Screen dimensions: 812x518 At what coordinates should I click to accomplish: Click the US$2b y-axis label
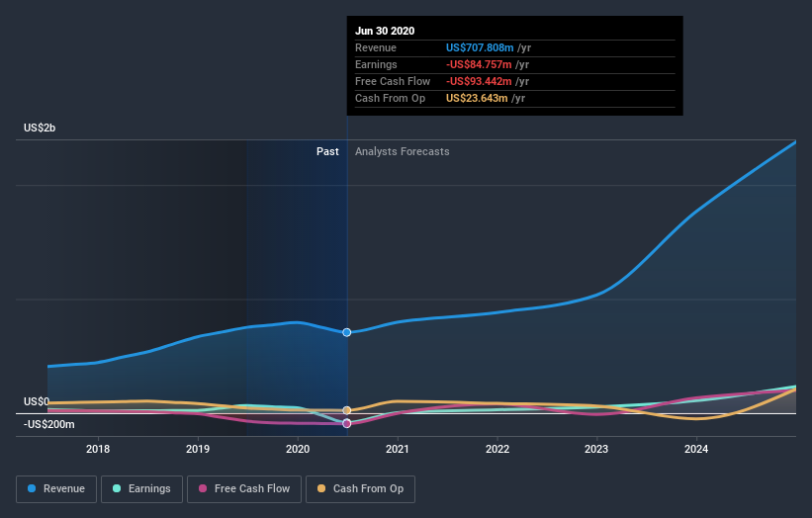point(40,128)
